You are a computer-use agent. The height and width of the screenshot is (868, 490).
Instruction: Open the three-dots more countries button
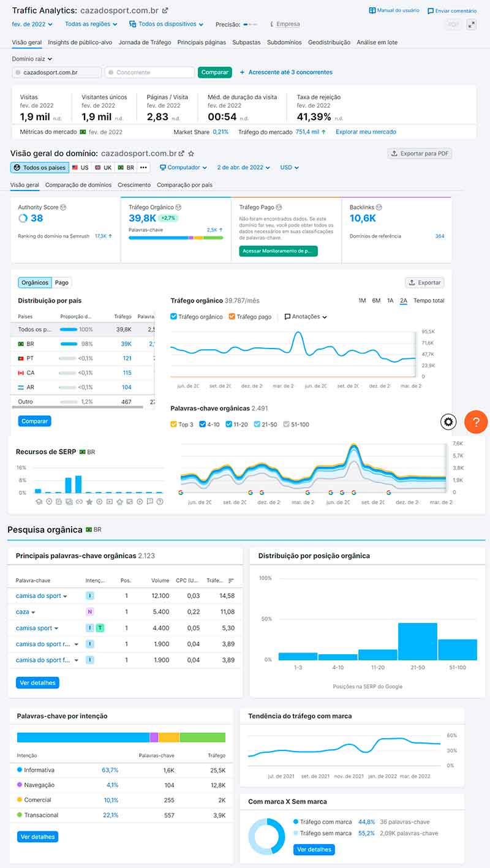coord(143,168)
